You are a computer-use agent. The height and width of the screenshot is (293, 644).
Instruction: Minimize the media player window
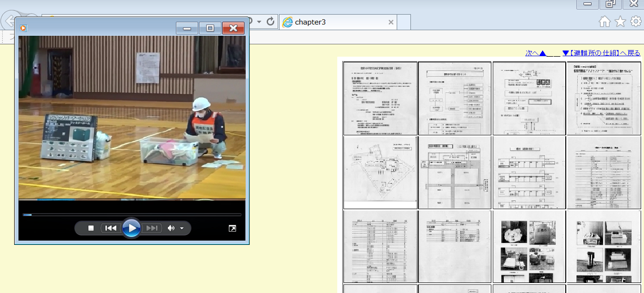[x=187, y=28]
